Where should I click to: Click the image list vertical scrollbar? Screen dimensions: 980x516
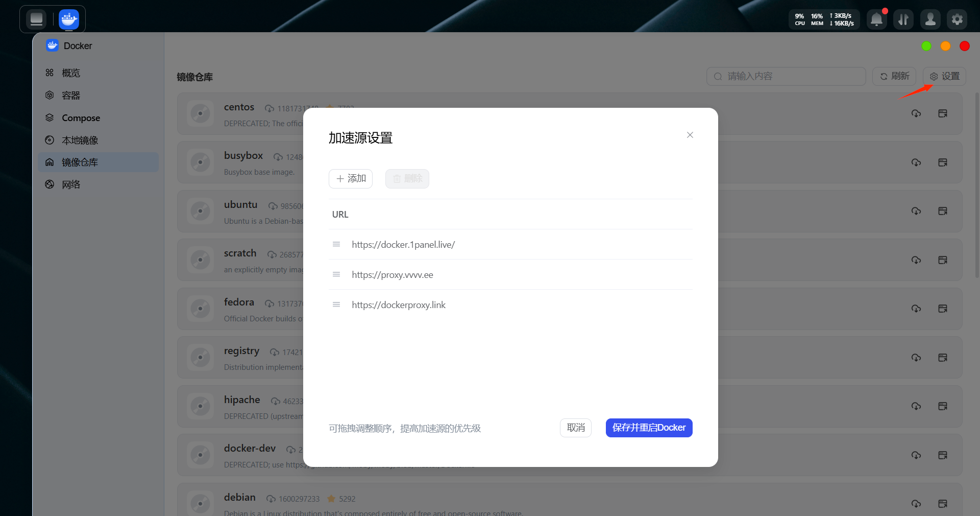click(x=977, y=185)
